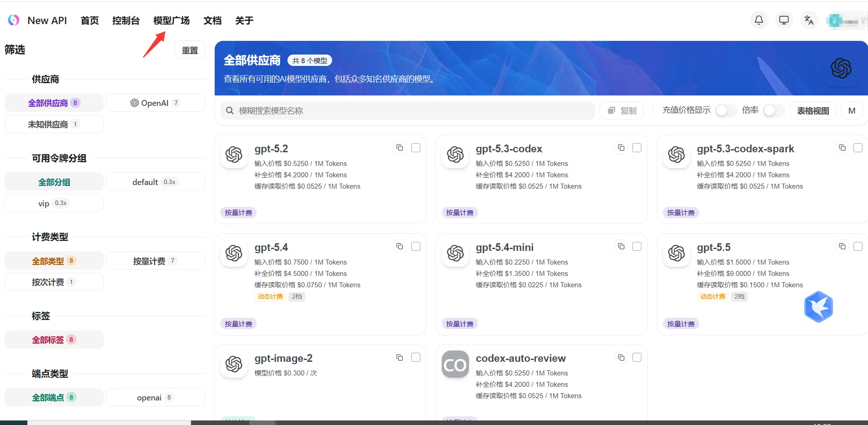This screenshot has width=868, height=425.
Task: Click the codex-auto-review CO avatar
Action: (x=455, y=364)
